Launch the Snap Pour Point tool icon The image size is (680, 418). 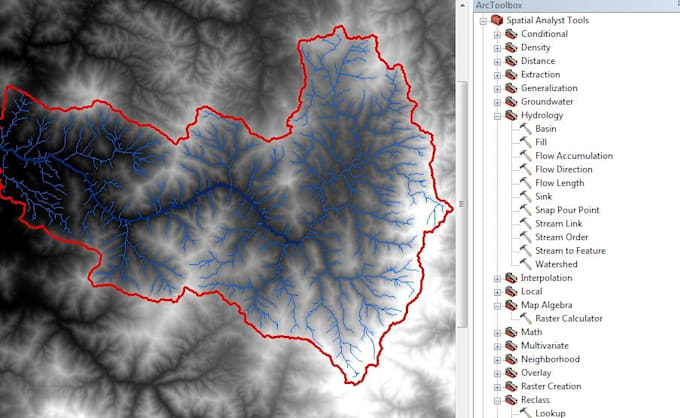tap(526, 209)
